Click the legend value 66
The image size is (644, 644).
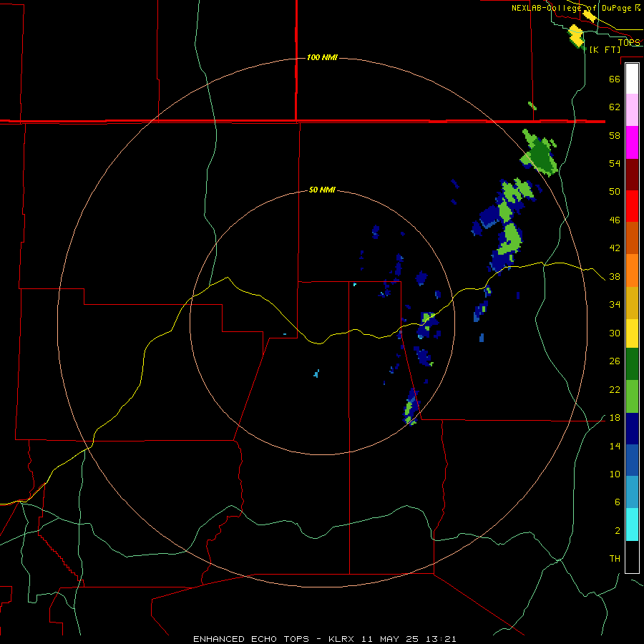coord(615,79)
